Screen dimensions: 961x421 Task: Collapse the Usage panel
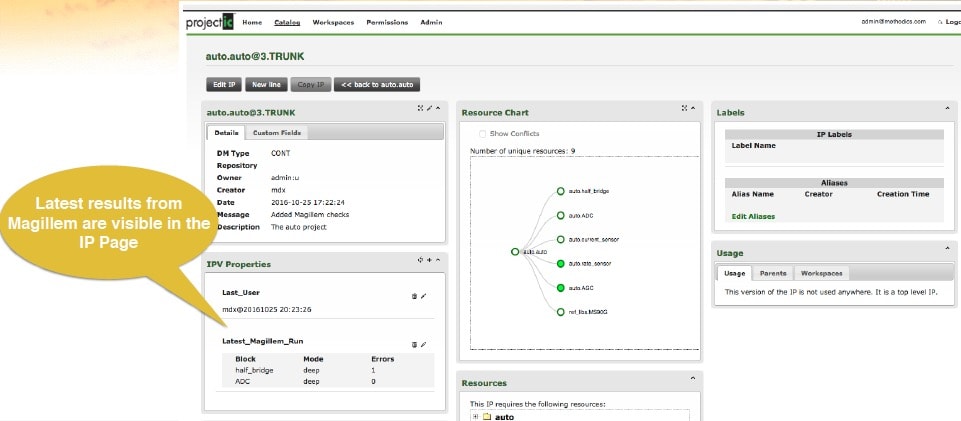tap(948, 248)
